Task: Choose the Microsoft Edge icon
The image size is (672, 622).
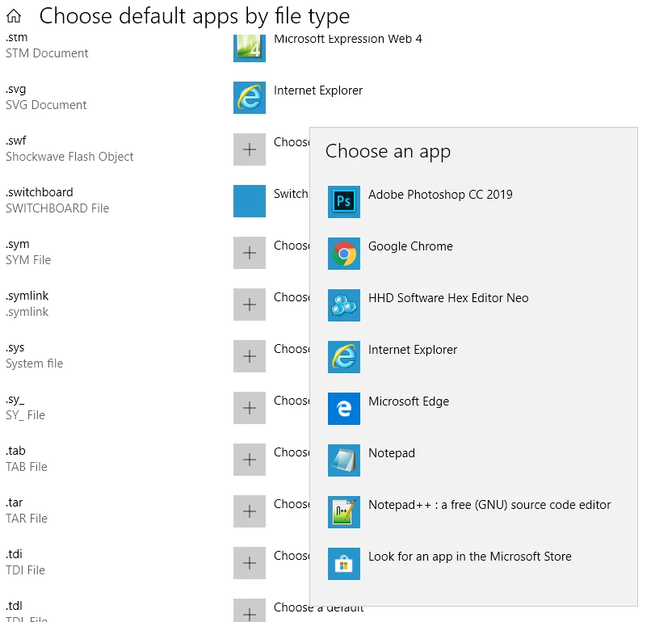Action: (x=344, y=409)
